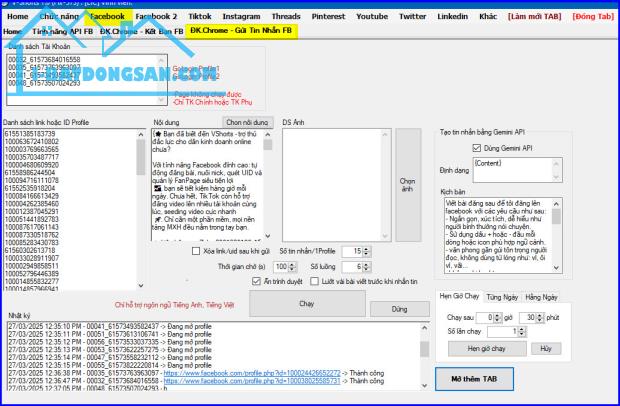The image size is (620, 406).
Task: Click the Dừng button
Action: click(399, 309)
